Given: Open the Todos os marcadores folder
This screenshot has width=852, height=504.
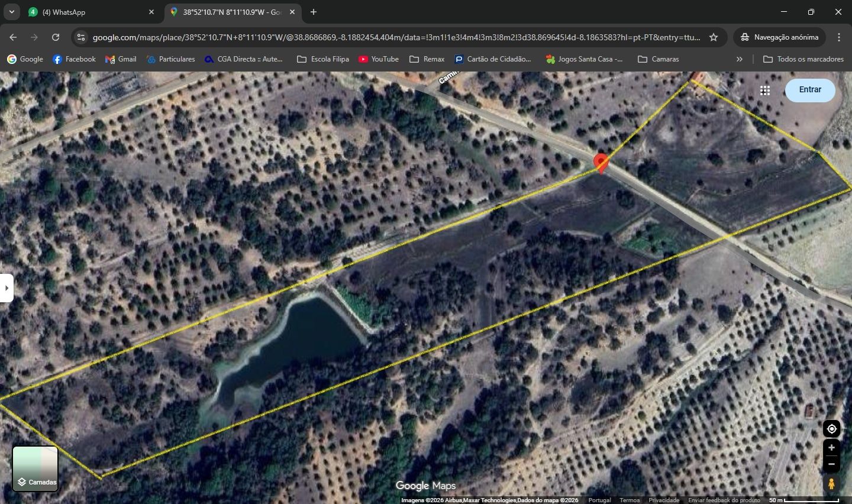Looking at the screenshot, I should (x=803, y=59).
